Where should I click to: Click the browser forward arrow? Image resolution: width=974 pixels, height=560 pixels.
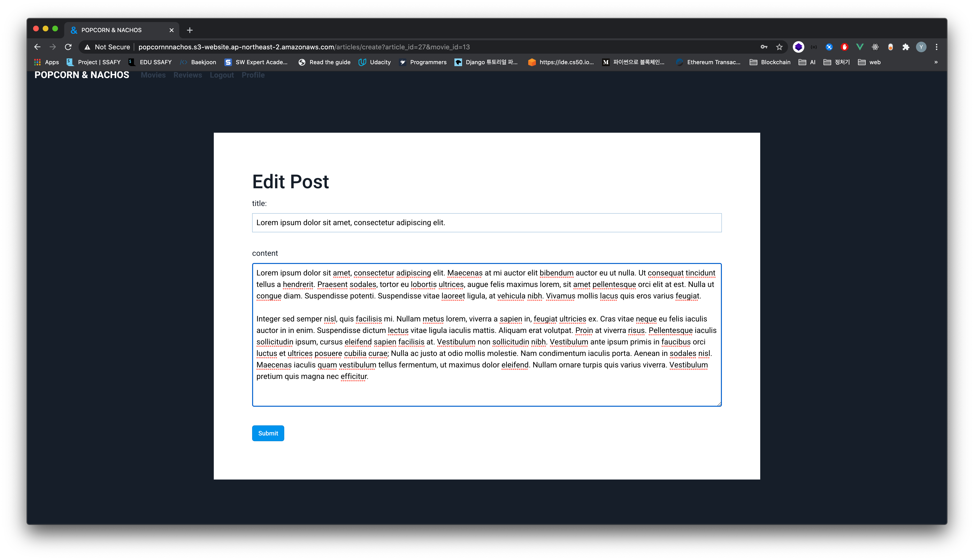point(53,47)
